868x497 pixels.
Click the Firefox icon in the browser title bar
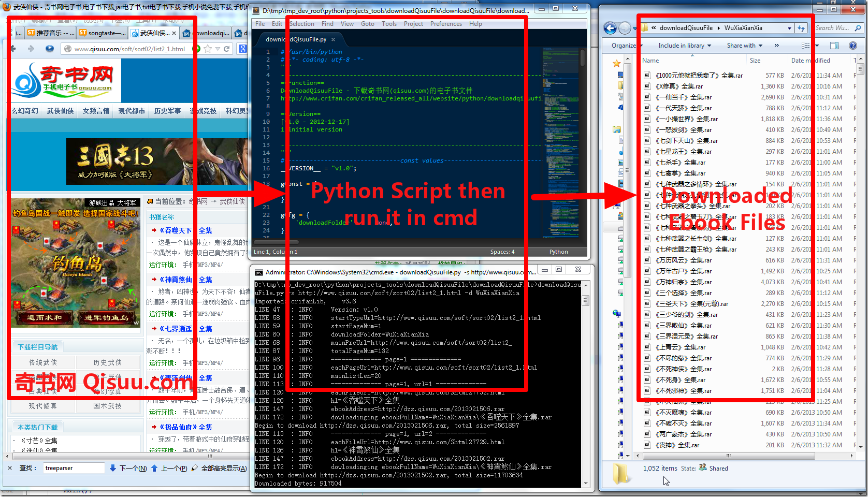point(7,7)
